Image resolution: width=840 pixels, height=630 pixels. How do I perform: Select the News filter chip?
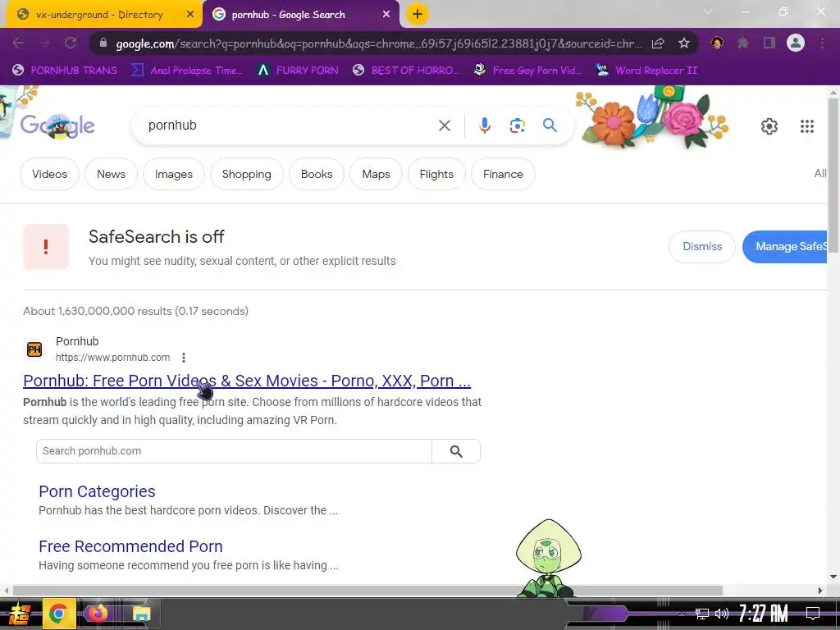(111, 174)
